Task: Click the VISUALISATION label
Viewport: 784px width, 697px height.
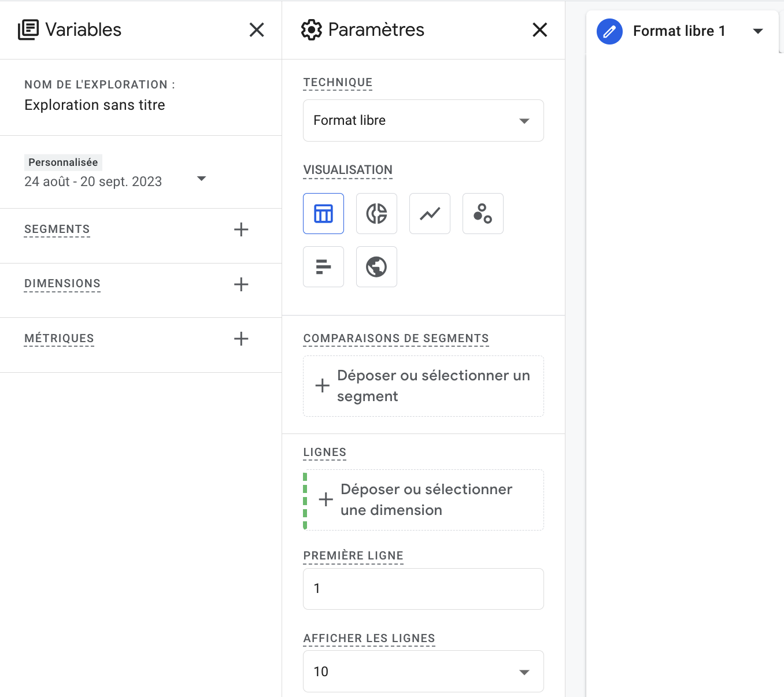Action: (x=348, y=170)
